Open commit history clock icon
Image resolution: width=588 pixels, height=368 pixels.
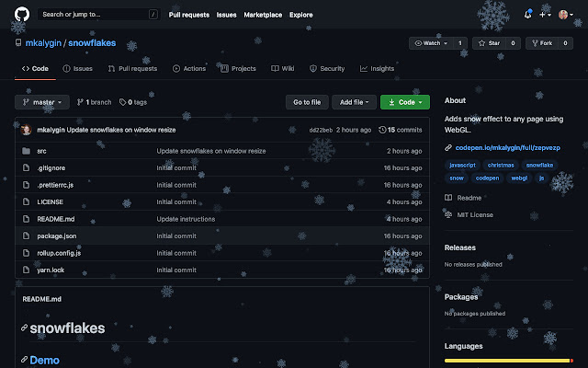coord(382,130)
